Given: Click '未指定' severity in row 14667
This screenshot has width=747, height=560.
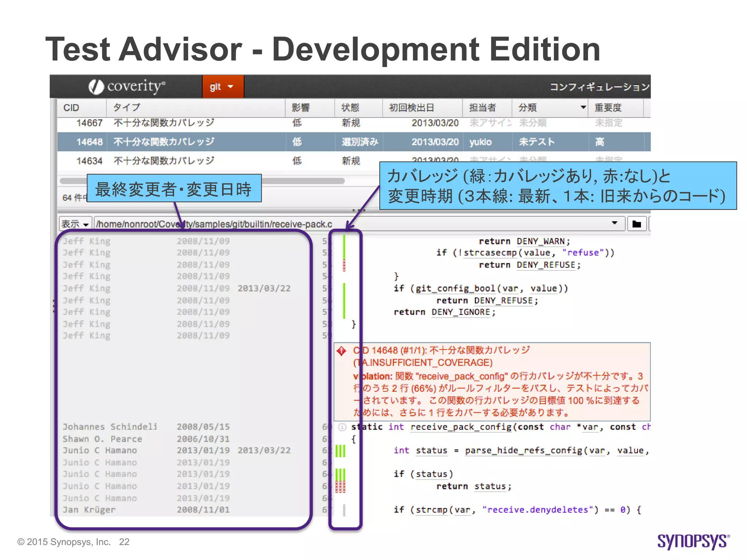Looking at the screenshot, I should click(608, 123).
